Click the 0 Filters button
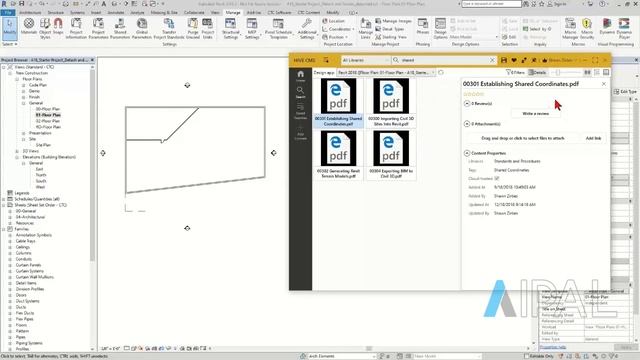This screenshot has width=640, height=360. (516, 72)
